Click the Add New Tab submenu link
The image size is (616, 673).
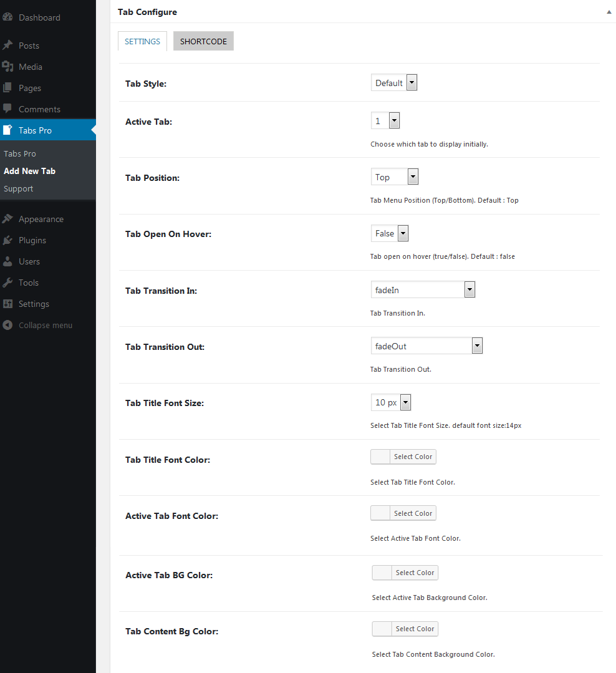(29, 171)
